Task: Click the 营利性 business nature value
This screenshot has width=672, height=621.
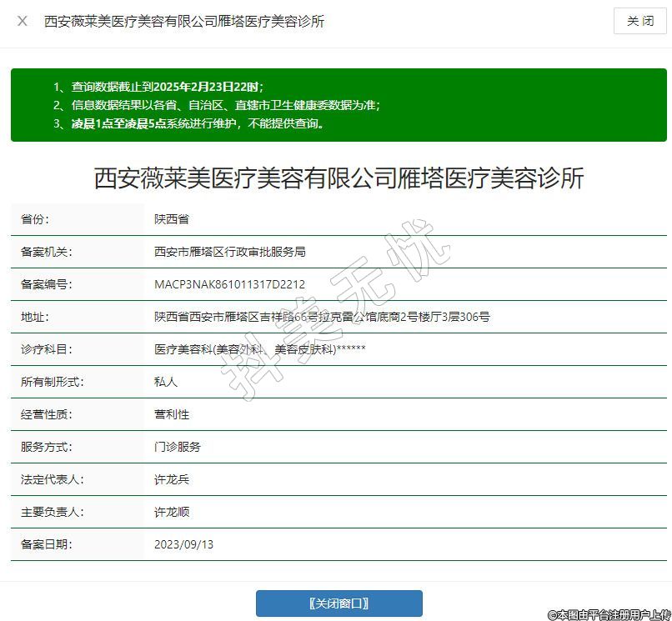Action: (172, 414)
